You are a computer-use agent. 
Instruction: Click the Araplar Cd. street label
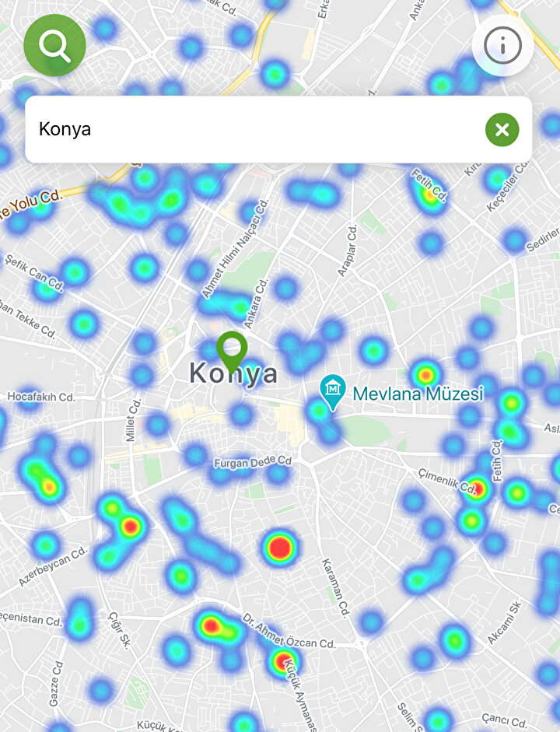tap(347, 250)
